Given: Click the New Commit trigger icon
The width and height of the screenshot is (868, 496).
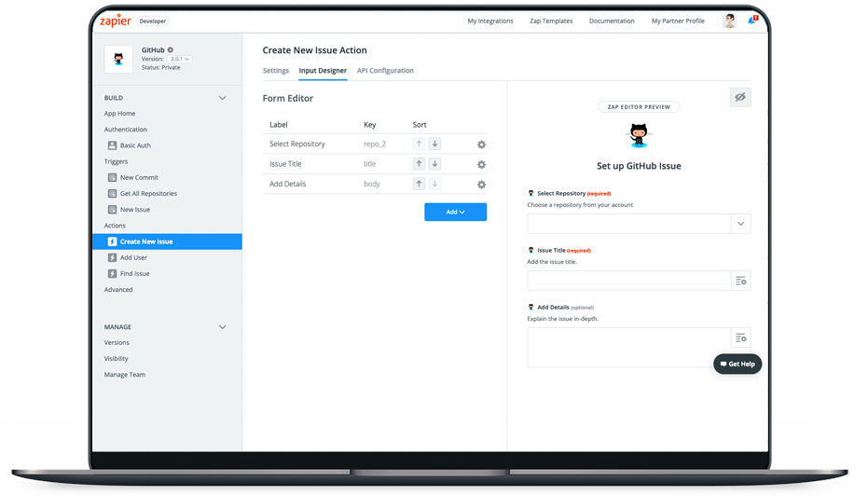Looking at the screenshot, I should pyautogui.click(x=113, y=178).
